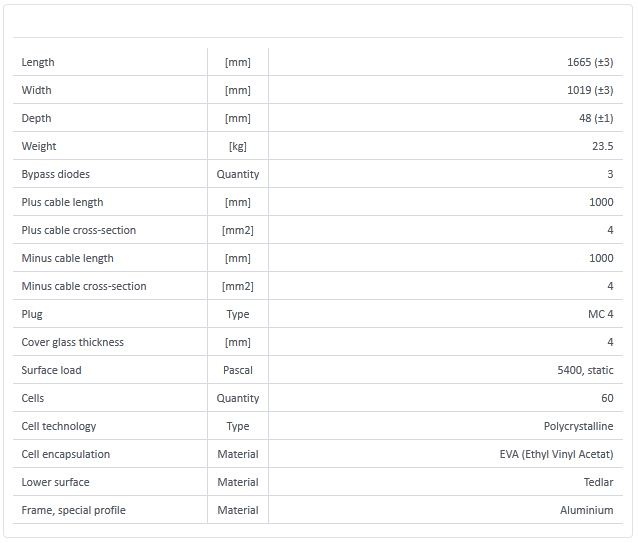Screen dimensions: 638x543
Task: Select the Plus cable cross-section unit [mm2]
Action: pyautogui.click(x=238, y=230)
